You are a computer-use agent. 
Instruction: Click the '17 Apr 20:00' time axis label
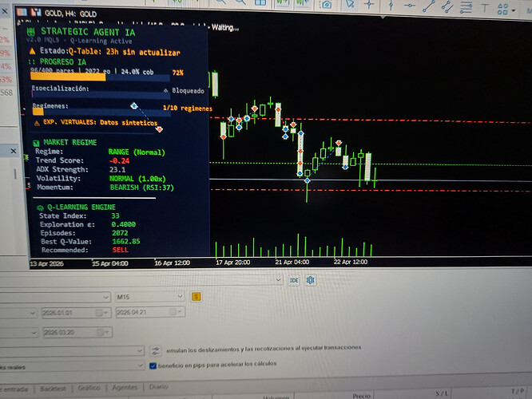tap(233, 263)
